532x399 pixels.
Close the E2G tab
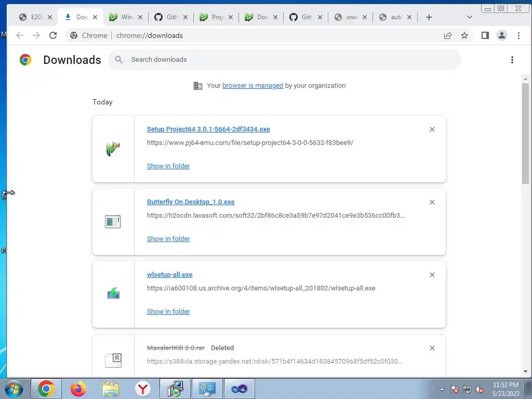(x=50, y=17)
